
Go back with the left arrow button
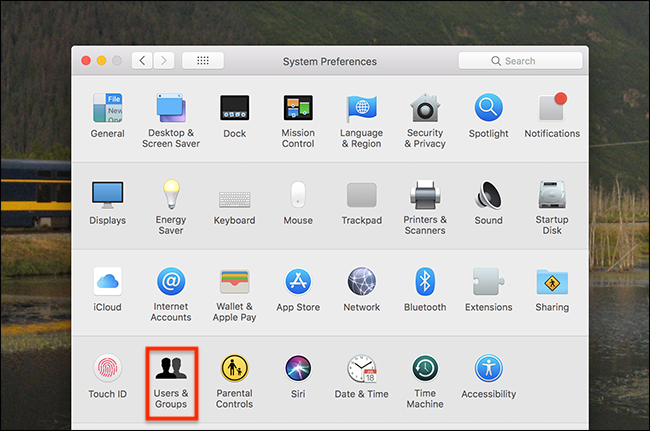point(142,61)
